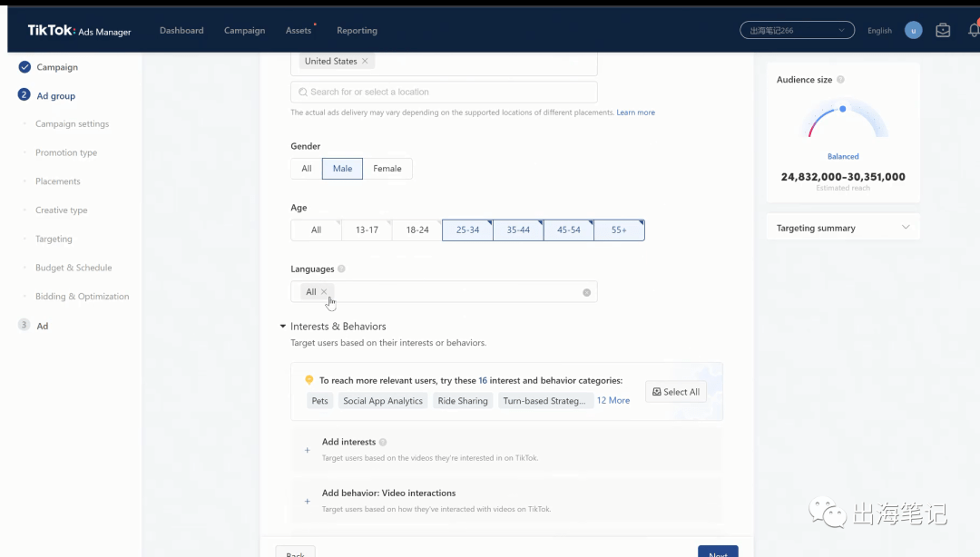The height and width of the screenshot is (557, 980).
Task: Click the Ad group step number icon
Action: 24,95
